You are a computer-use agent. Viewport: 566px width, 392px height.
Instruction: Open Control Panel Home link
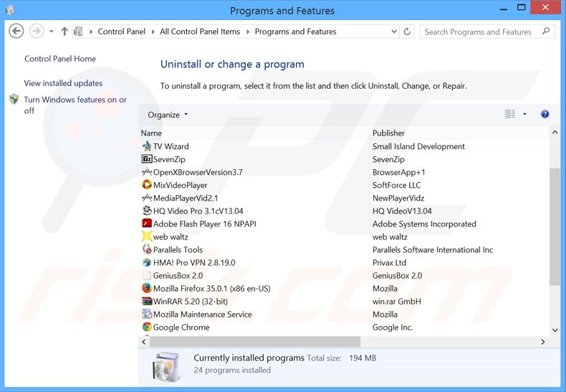pyautogui.click(x=60, y=59)
